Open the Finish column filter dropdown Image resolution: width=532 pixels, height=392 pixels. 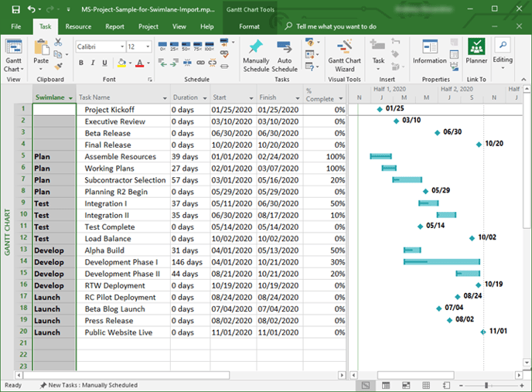pos(298,98)
